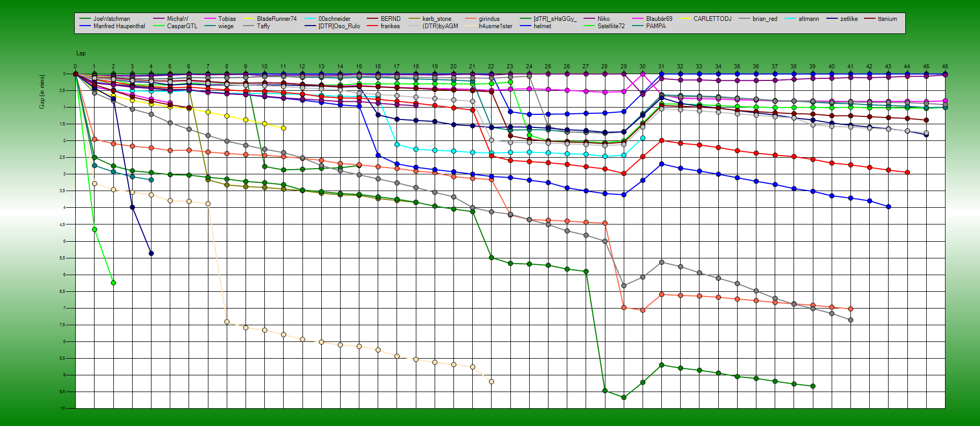Image resolution: width=980 pixels, height=426 pixels.
Task: Click red line's final point at lap 44
Action: pos(907,172)
